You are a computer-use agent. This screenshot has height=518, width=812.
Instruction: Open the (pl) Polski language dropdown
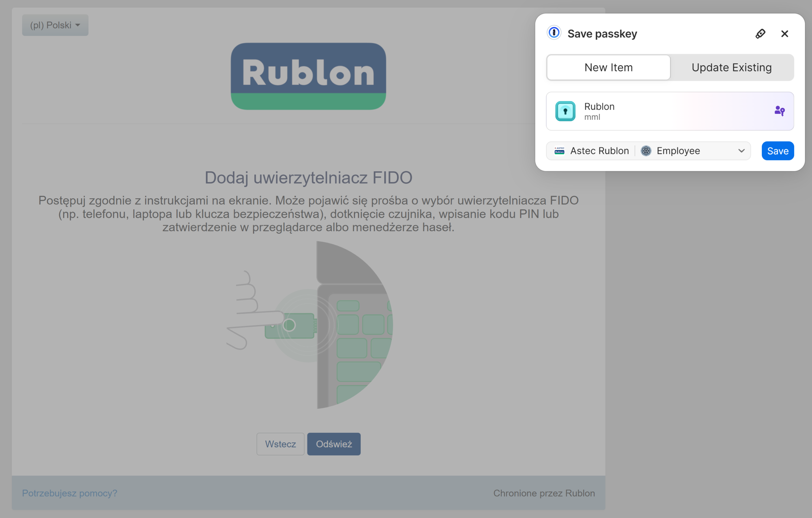click(55, 25)
